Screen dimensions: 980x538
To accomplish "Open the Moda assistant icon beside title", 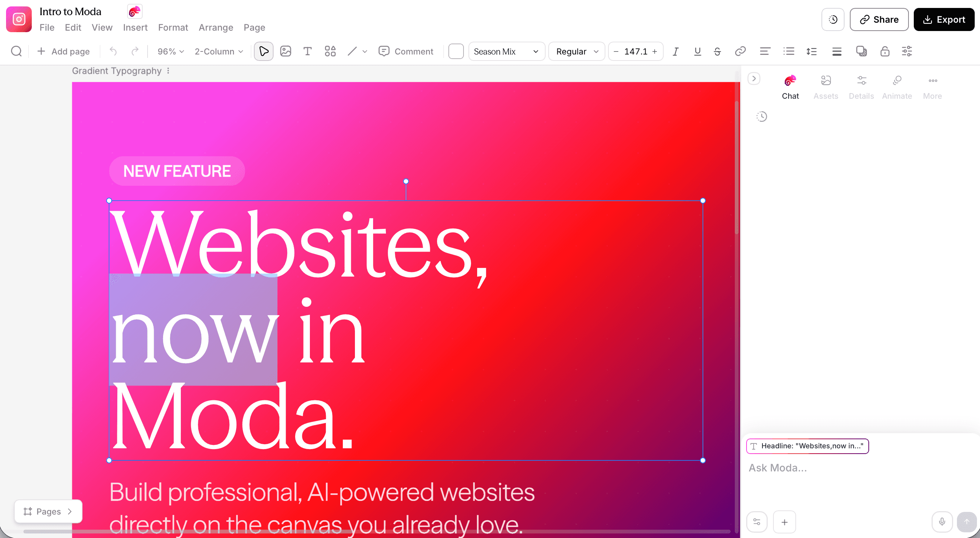I will click(134, 11).
